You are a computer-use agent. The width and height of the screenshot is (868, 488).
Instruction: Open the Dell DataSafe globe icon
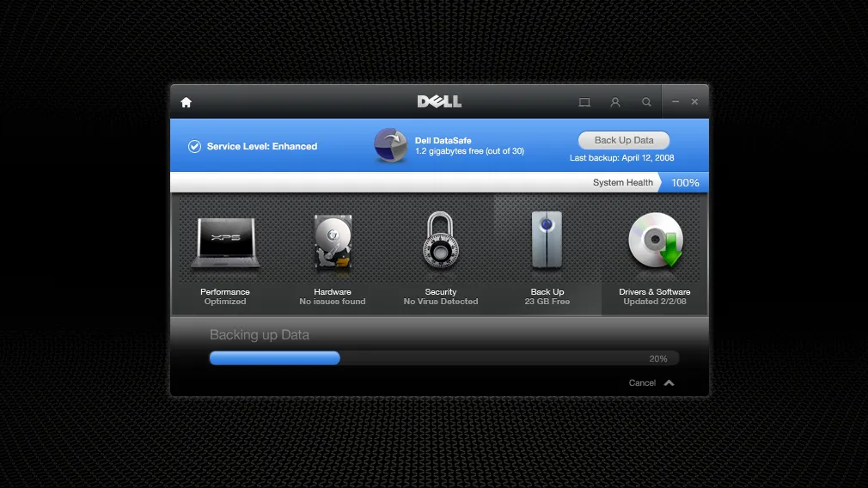coord(391,145)
